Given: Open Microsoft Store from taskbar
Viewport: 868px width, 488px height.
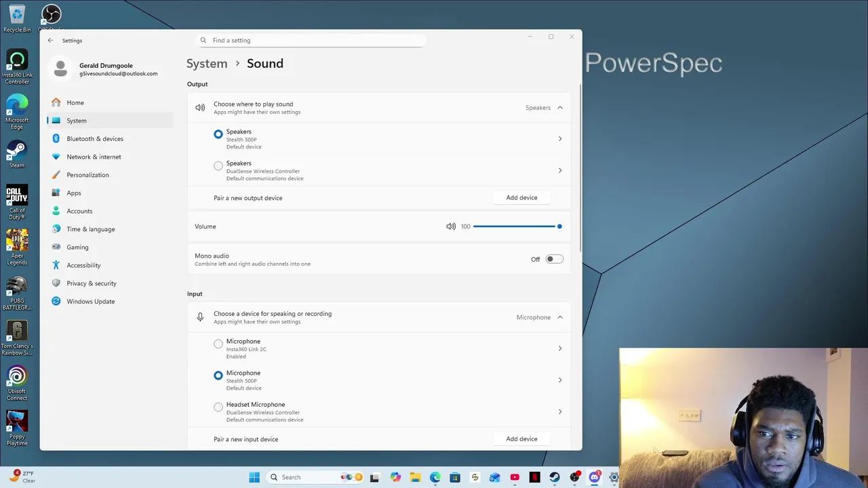Looking at the screenshot, I should tap(455, 477).
